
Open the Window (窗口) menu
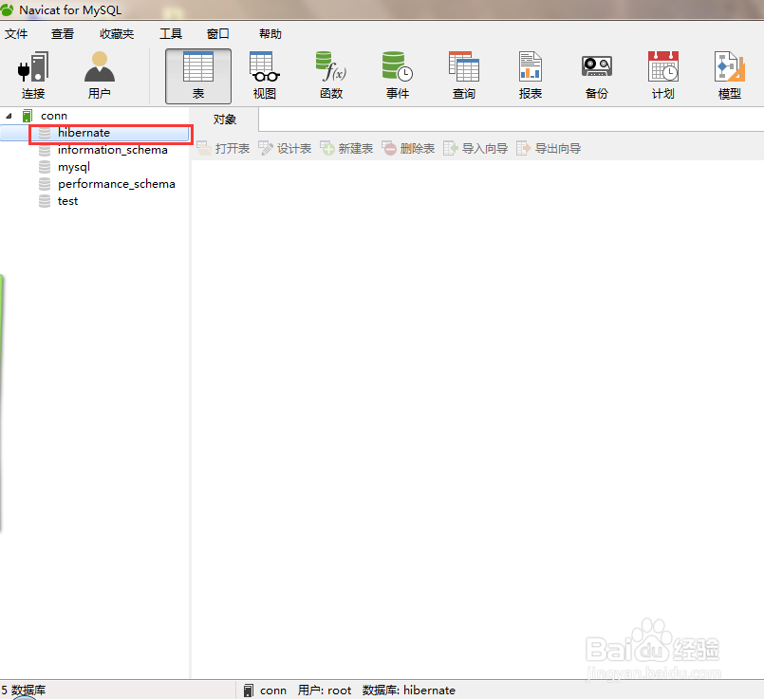(x=217, y=33)
